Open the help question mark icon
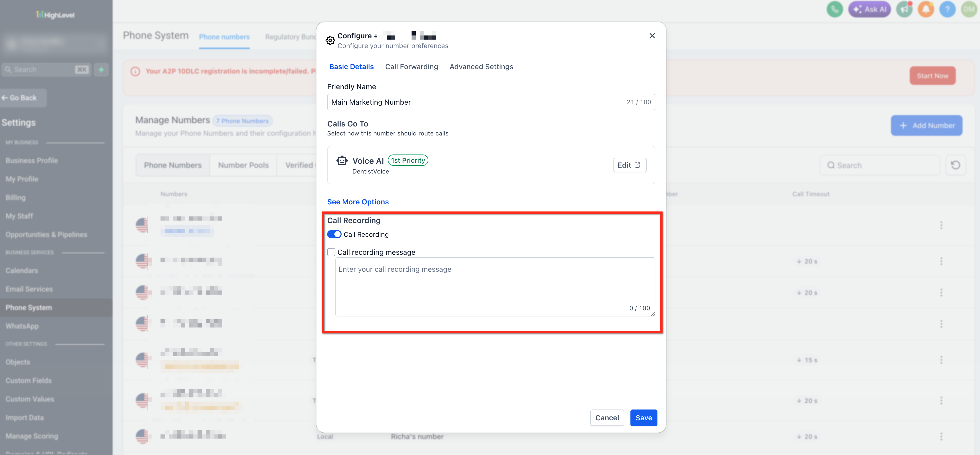The width and height of the screenshot is (980, 455). pos(948,9)
